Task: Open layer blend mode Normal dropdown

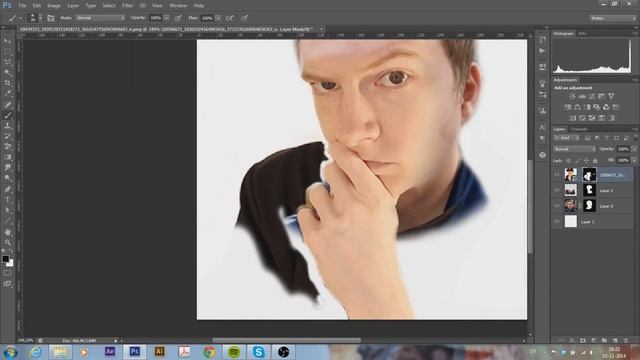Action: click(x=574, y=149)
